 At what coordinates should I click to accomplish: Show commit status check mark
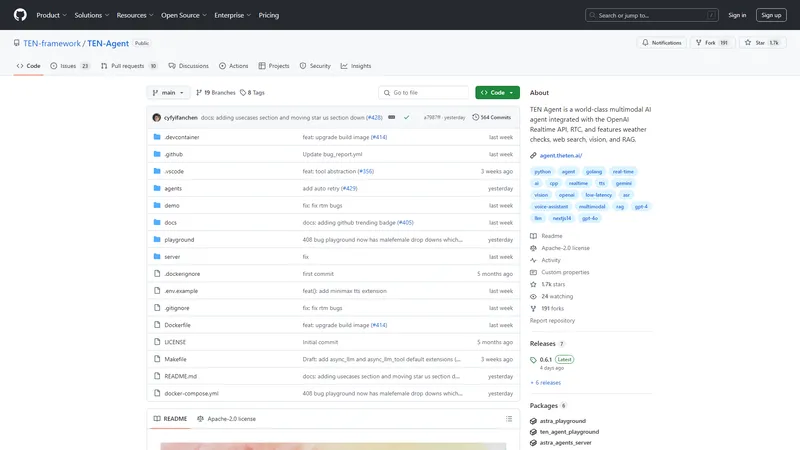pos(407,117)
